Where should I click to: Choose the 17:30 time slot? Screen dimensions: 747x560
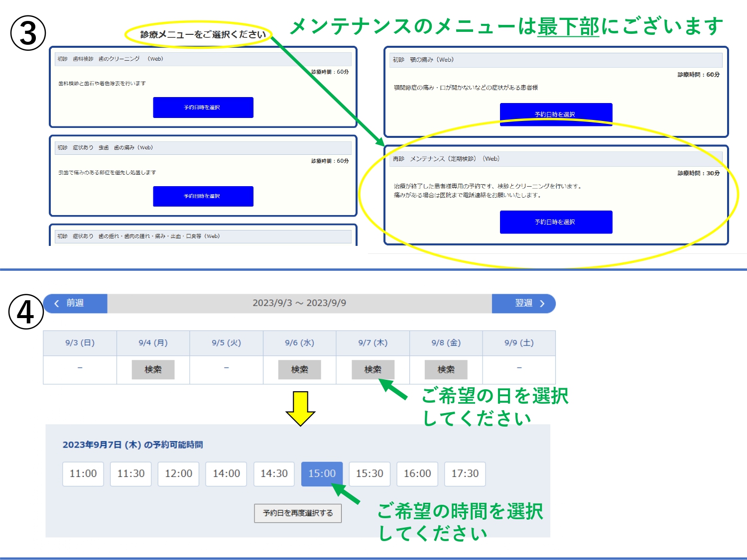coord(465,473)
